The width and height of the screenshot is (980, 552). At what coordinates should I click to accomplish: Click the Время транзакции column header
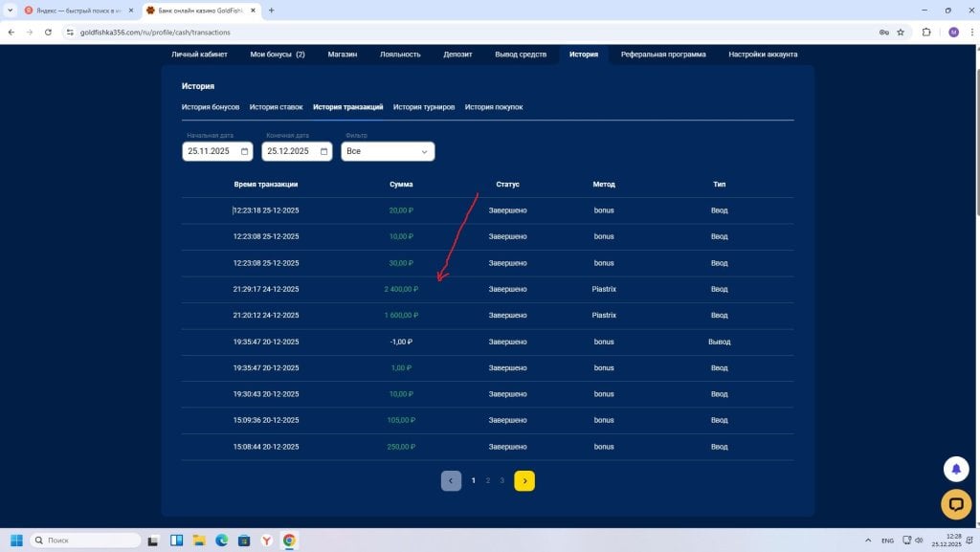tap(266, 185)
